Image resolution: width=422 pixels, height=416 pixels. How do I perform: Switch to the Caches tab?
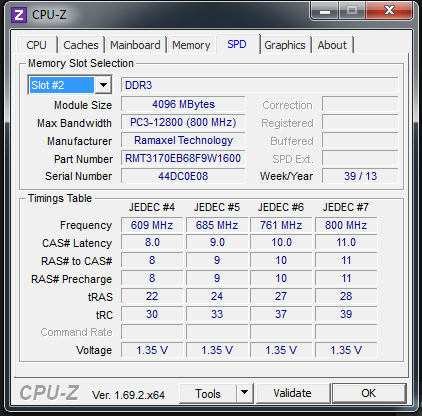pos(81,45)
